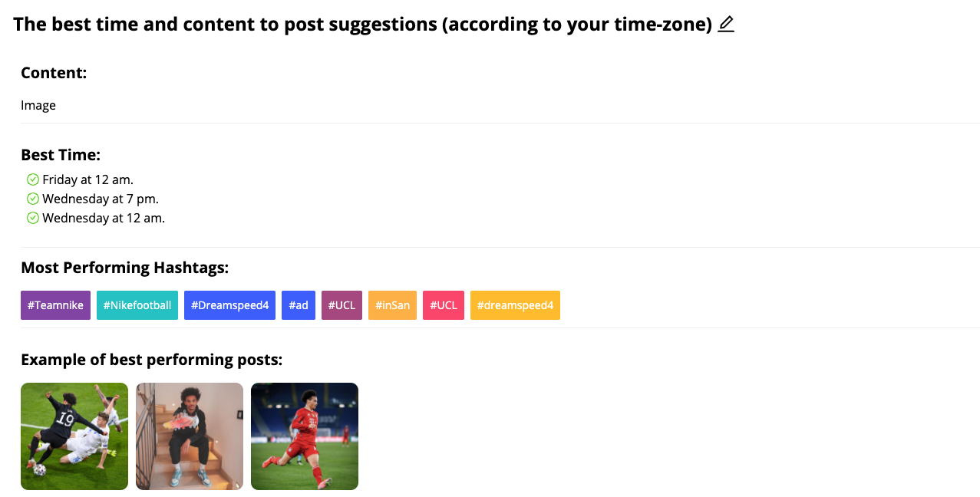Click the green check icon for Wednesday at 7 pm
The height and width of the screenshot is (497, 980).
33,199
